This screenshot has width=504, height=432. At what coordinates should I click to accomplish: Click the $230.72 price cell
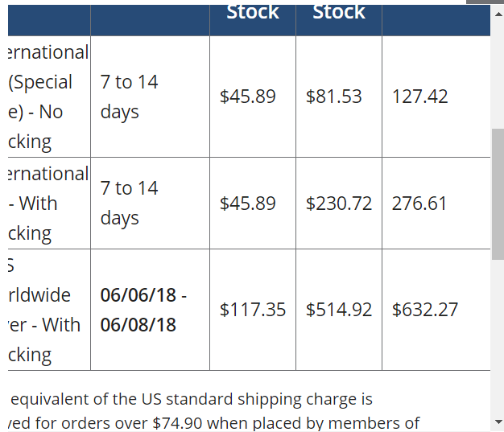339,204
